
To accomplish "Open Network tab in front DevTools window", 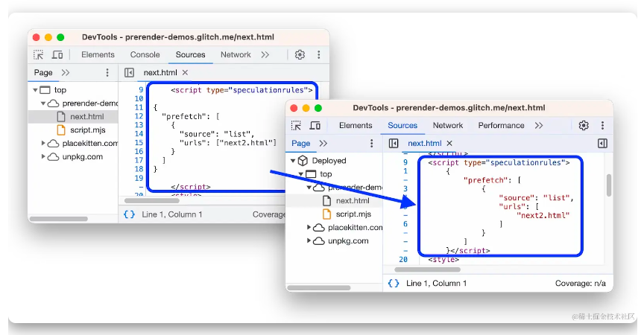I will [x=448, y=126].
